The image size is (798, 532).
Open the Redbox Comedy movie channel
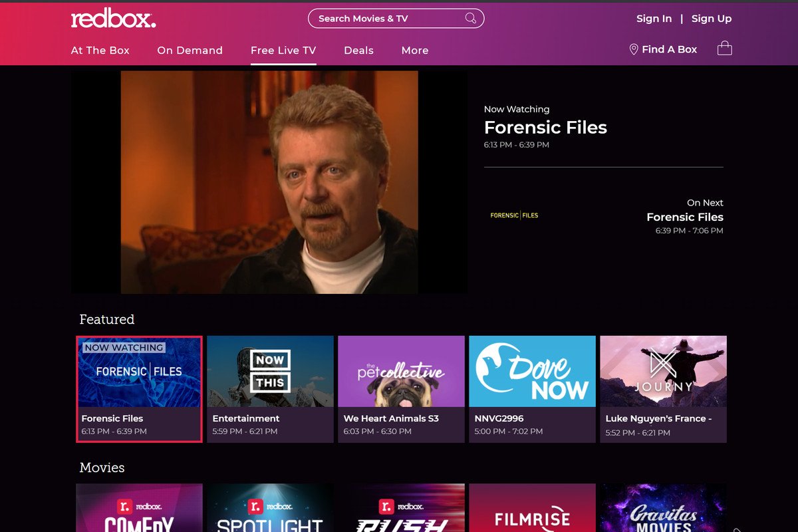(x=139, y=508)
